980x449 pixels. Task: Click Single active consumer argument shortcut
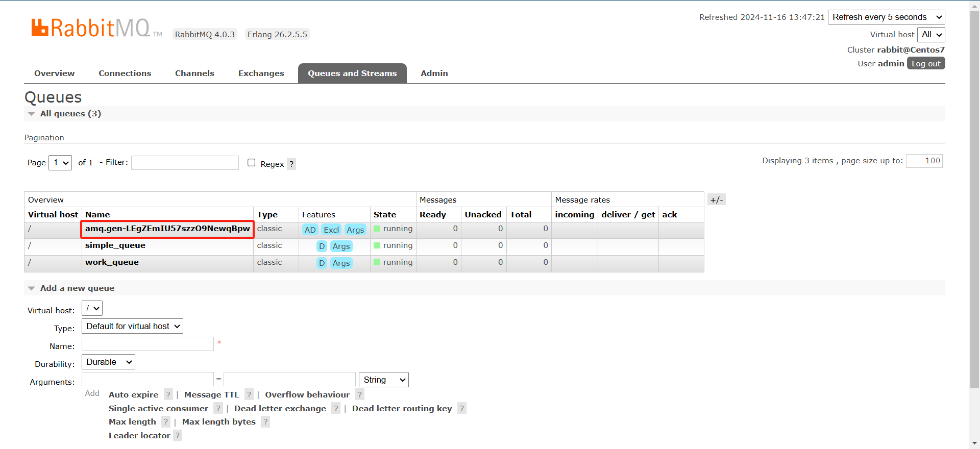[159, 408]
